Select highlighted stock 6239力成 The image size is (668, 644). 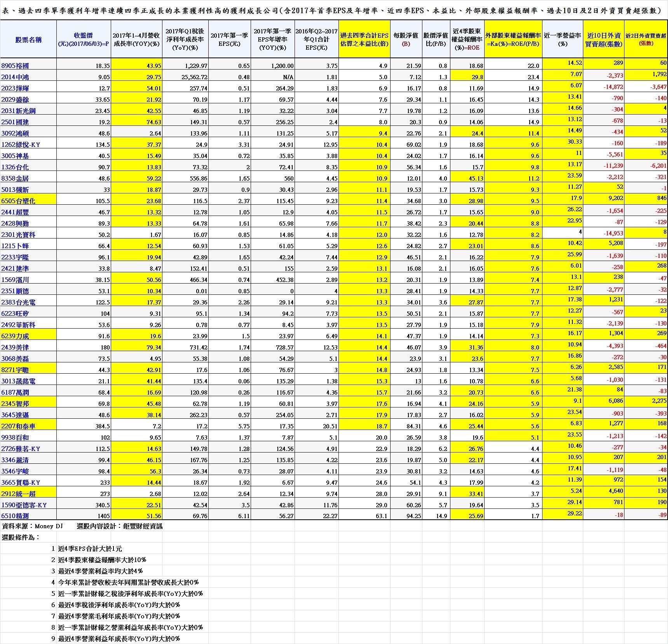[x=15, y=336]
